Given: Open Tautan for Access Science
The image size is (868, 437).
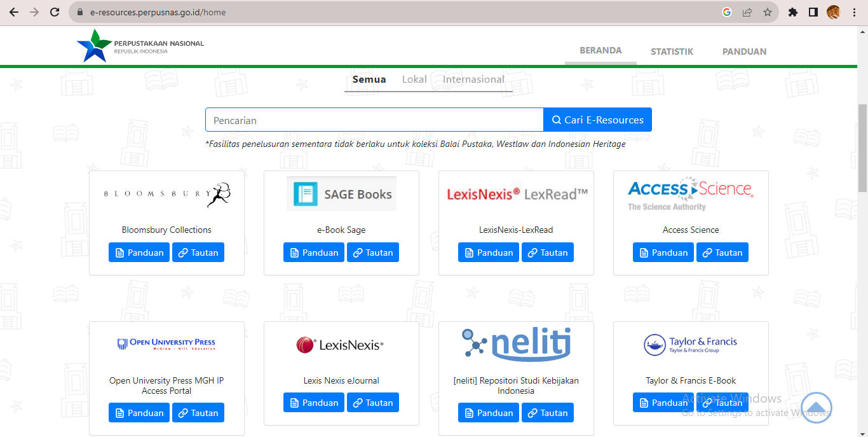Looking at the screenshot, I should (722, 253).
